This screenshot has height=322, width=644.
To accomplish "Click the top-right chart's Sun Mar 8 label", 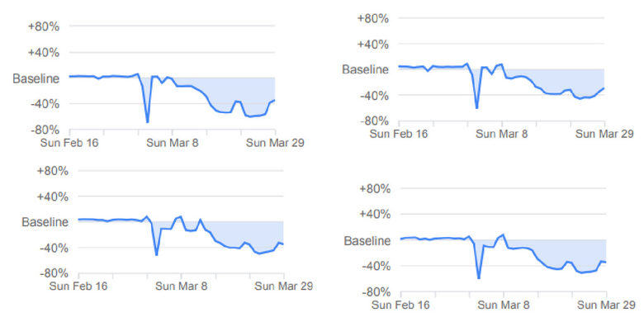I will 502,134.
